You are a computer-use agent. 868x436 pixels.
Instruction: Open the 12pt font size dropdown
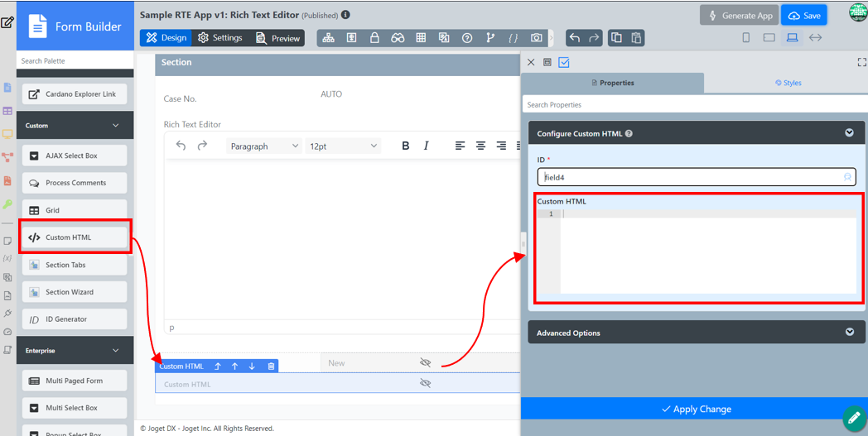coord(343,146)
